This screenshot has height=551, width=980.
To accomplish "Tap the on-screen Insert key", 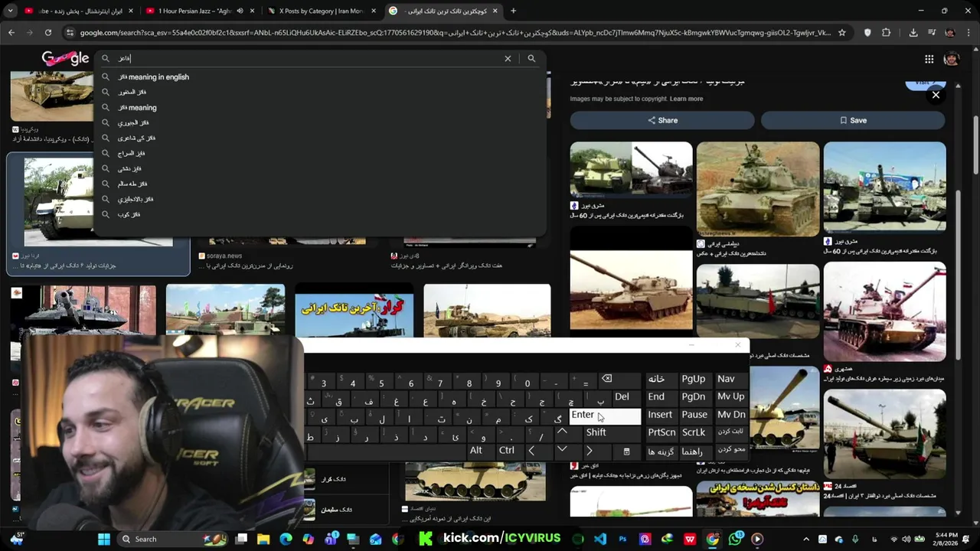I will (x=660, y=415).
